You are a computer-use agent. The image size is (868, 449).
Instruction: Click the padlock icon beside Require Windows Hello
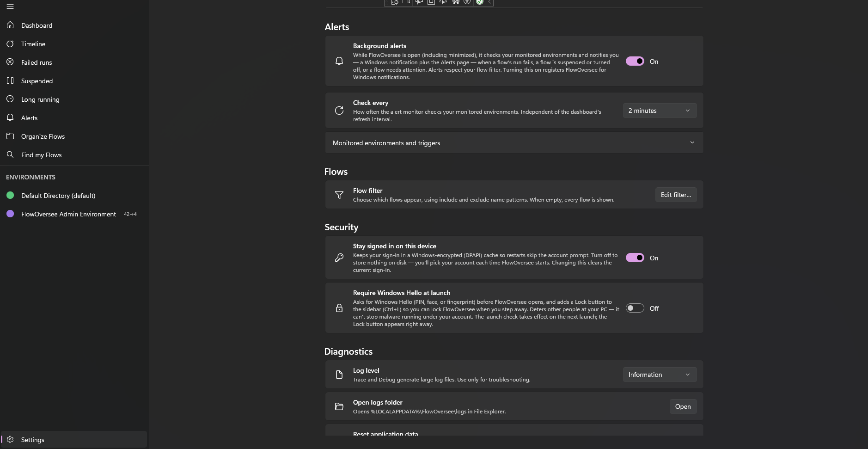pyautogui.click(x=339, y=308)
